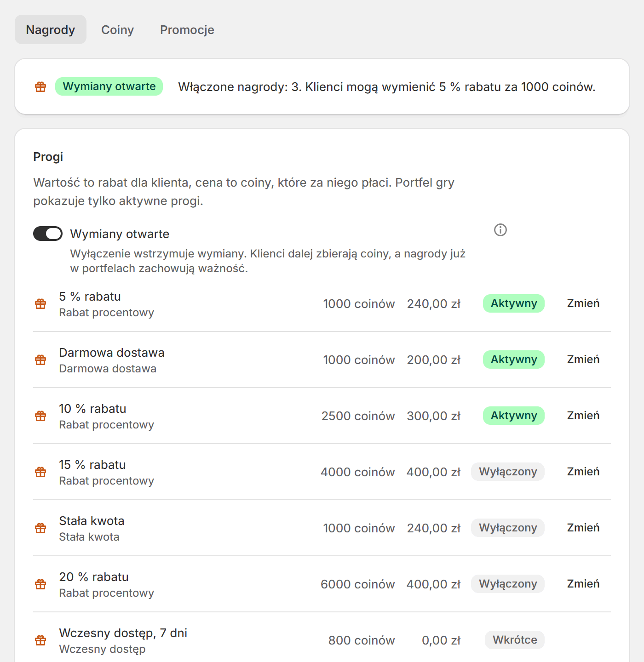644x662 pixels.
Task: Click the 240,00 zł value for 5 % rabatu
Action: [x=434, y=304]
